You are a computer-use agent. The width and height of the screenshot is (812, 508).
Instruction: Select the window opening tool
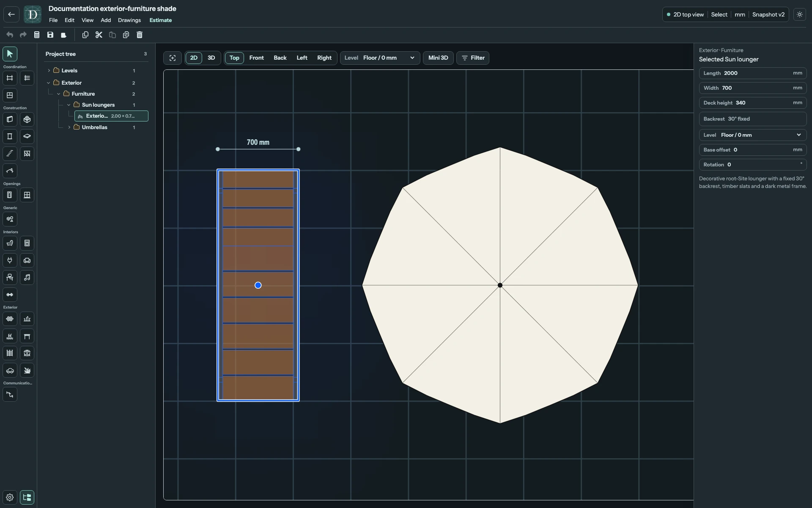click(x=27, y=195)
